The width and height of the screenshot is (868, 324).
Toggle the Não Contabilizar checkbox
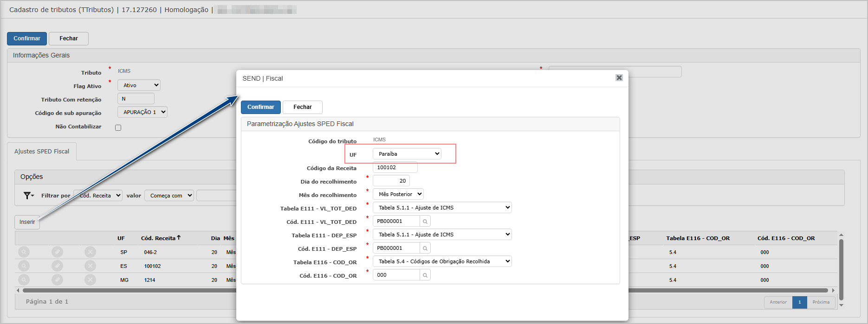[118, 127]
